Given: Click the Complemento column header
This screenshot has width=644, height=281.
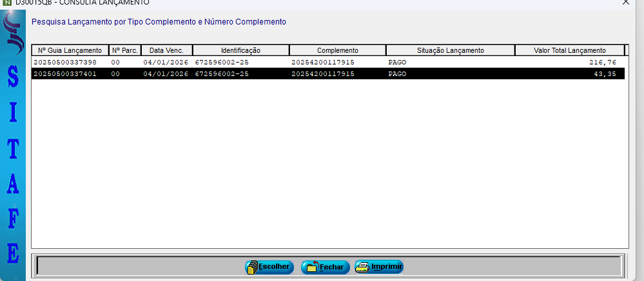Looking at the screenshot, I should [337, 50].
